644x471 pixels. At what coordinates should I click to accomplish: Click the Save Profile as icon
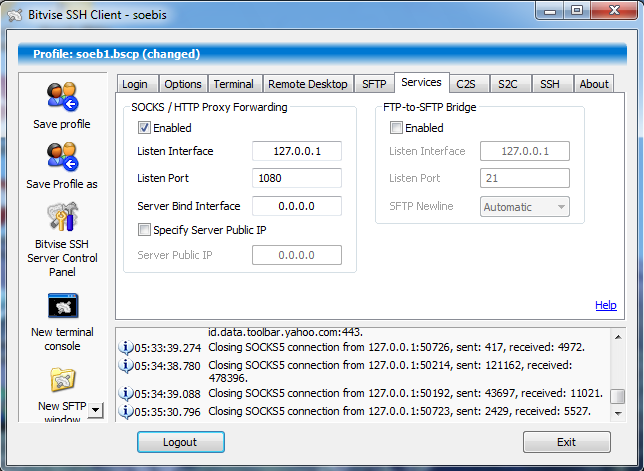(62, 157)
